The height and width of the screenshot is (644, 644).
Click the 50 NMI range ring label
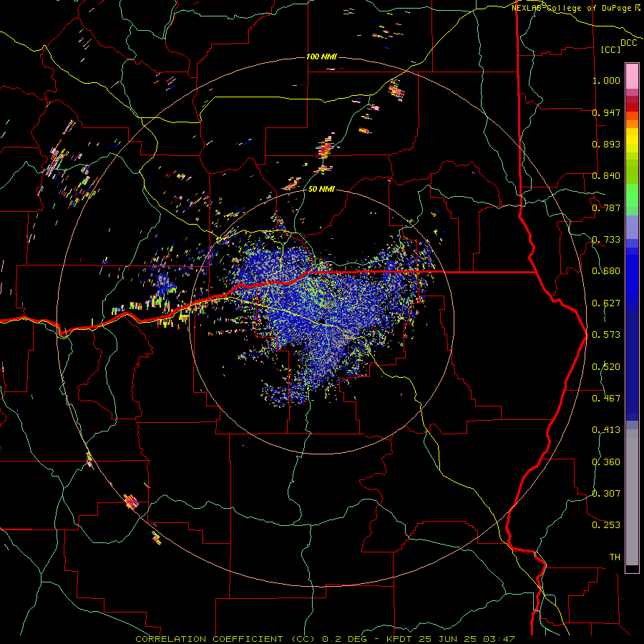pyautogui.click(x=321, y=189)
